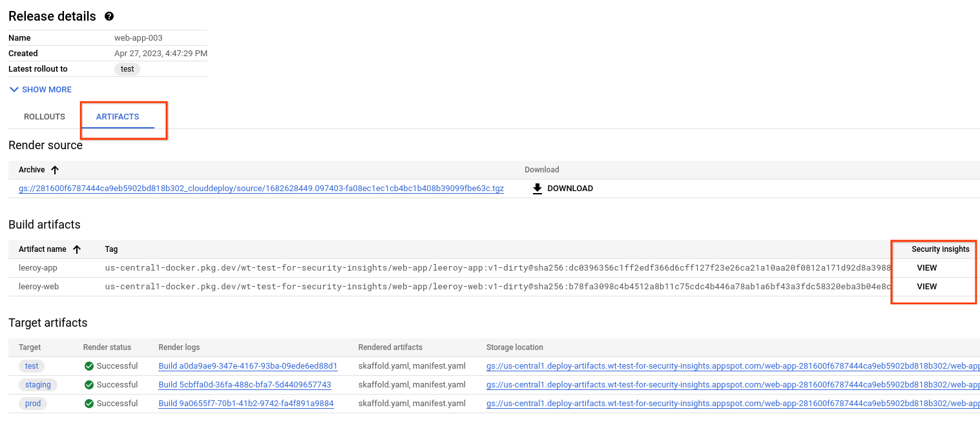
Task: Click the download arrow icon for the archive
Action: point(537,188)
